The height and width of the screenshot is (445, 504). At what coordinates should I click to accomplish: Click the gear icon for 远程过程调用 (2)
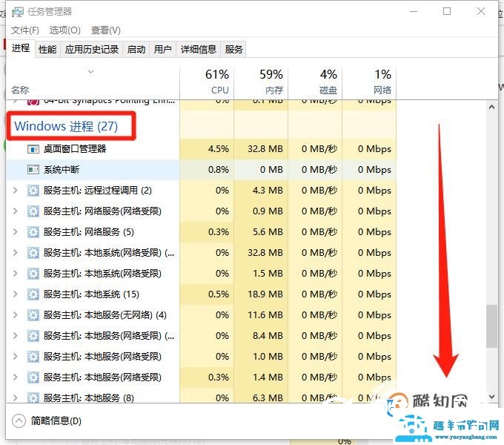33,191
